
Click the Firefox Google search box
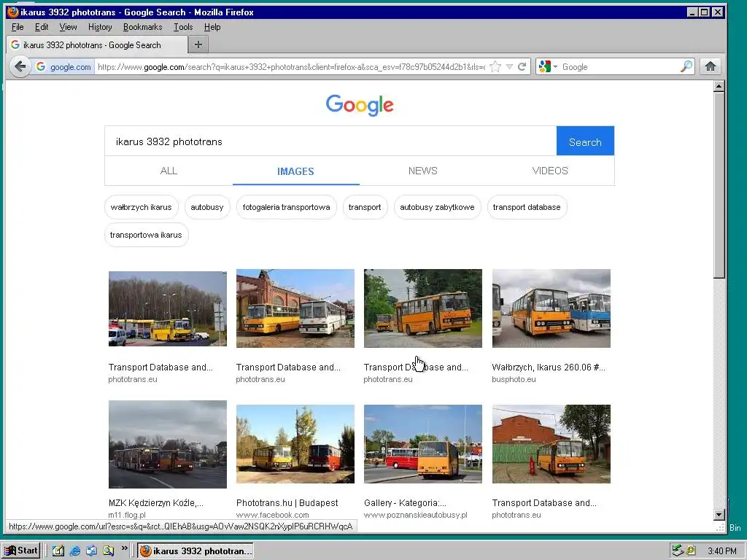click(x=620, y=66)
